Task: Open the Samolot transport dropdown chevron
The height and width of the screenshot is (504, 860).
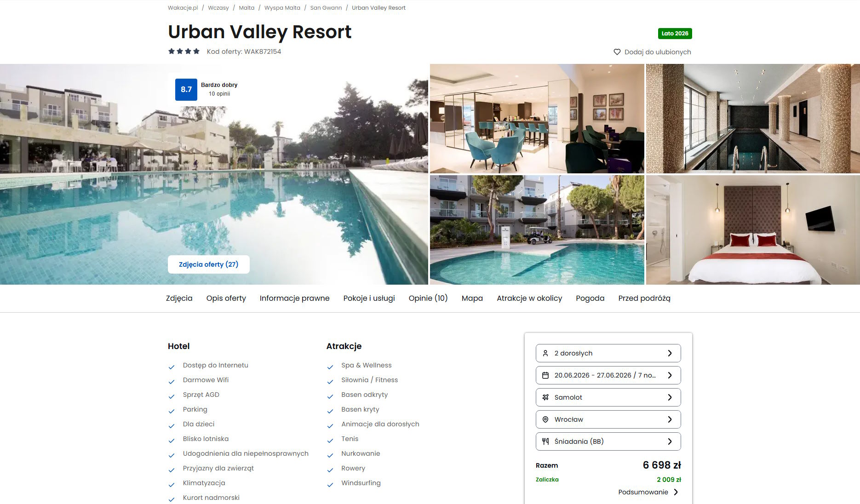Action: (670, 397)
